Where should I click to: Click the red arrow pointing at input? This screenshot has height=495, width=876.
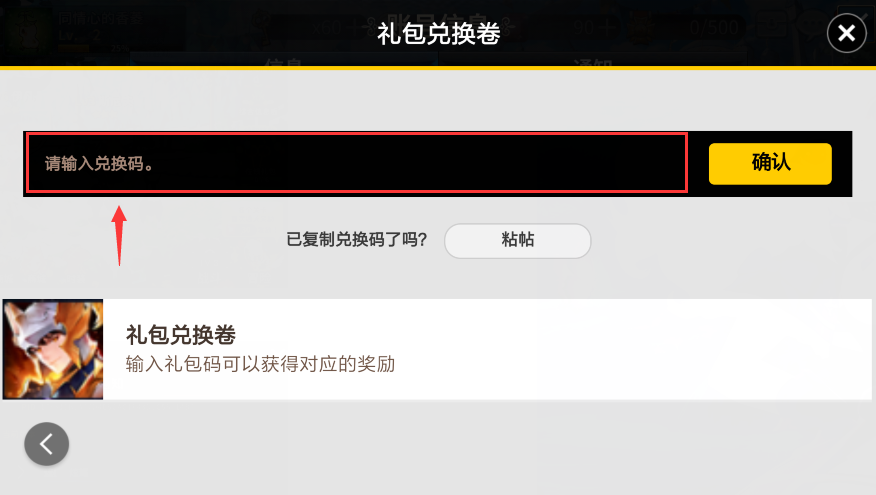click(119, 235)
